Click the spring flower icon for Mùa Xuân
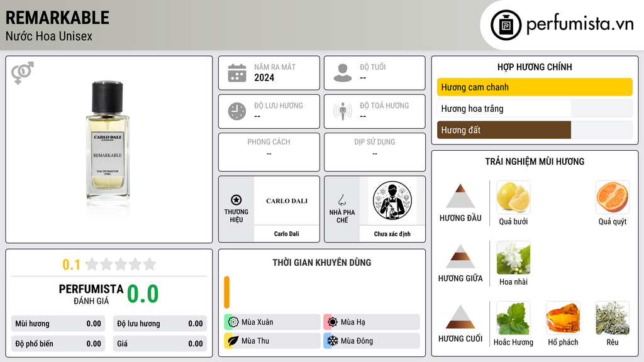 (233, 322)
